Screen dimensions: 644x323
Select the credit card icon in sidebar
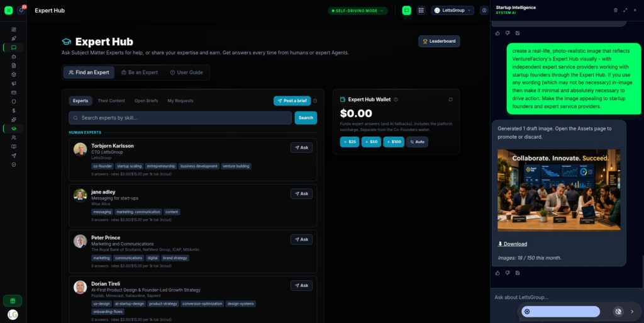(x=14, y=93)
